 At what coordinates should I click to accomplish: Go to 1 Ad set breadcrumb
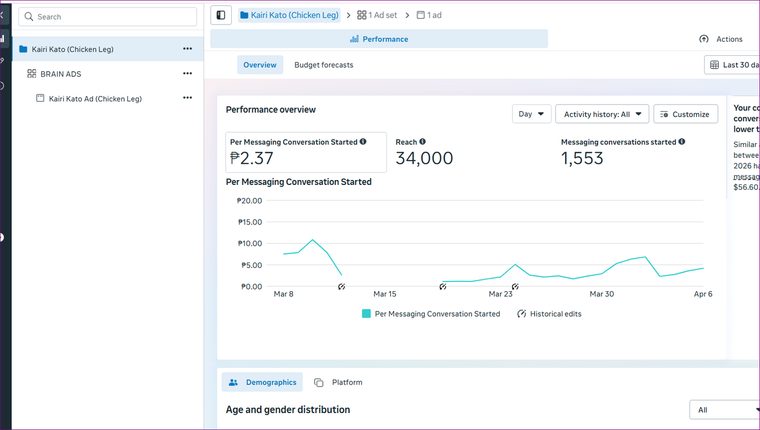click(x=377, y=15)
